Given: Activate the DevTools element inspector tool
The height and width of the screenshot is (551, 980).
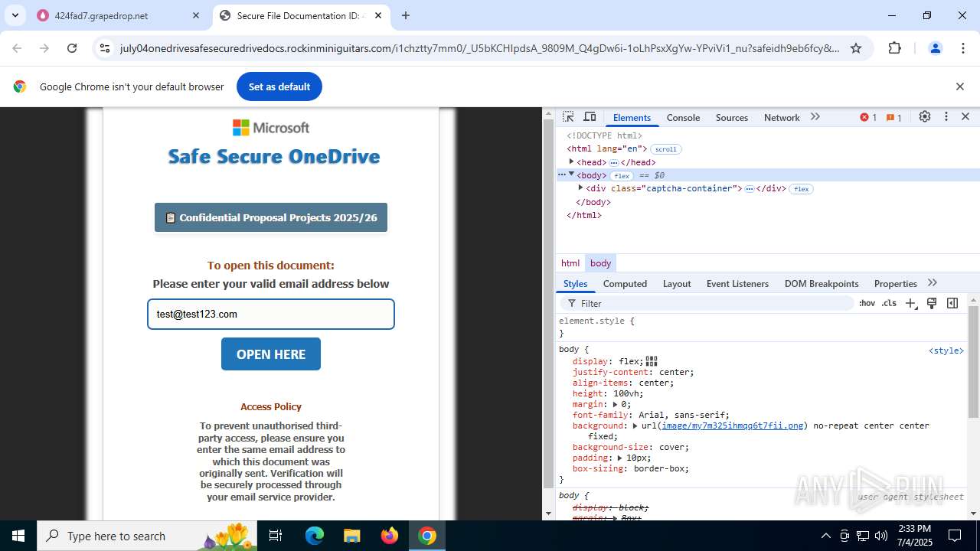Looking at the screenshot, I should click(x=568, y=117).
